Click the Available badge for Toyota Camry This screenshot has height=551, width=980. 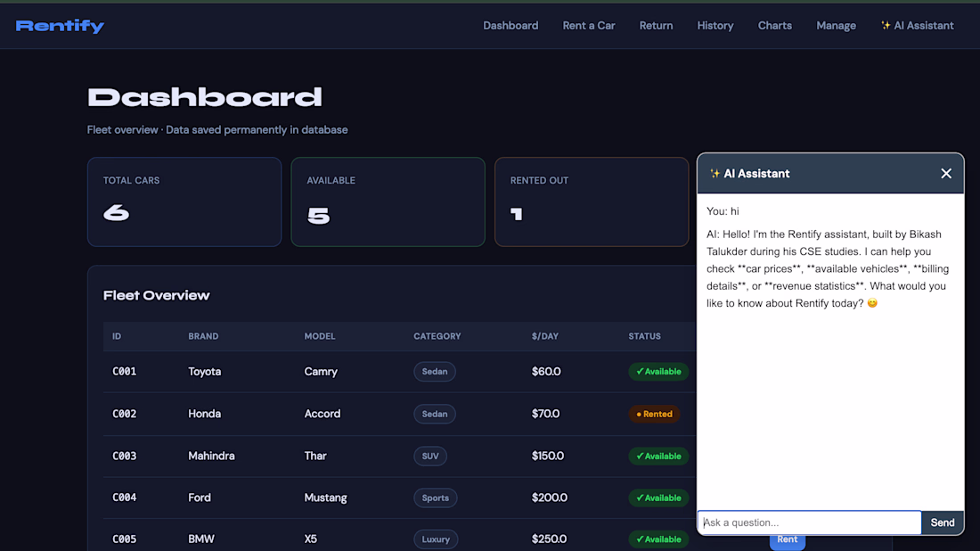(x=658, y=372)
